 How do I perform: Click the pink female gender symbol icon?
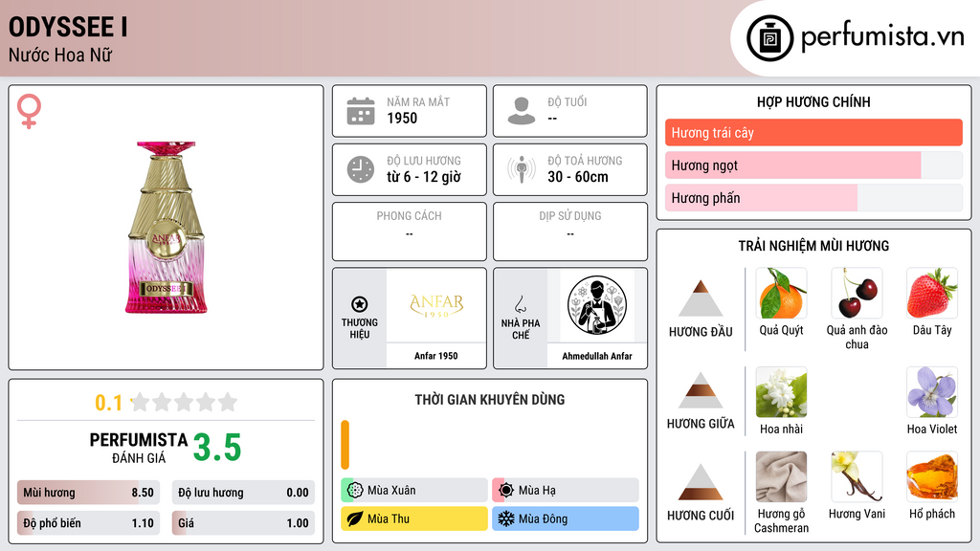(x=29, y=111)
